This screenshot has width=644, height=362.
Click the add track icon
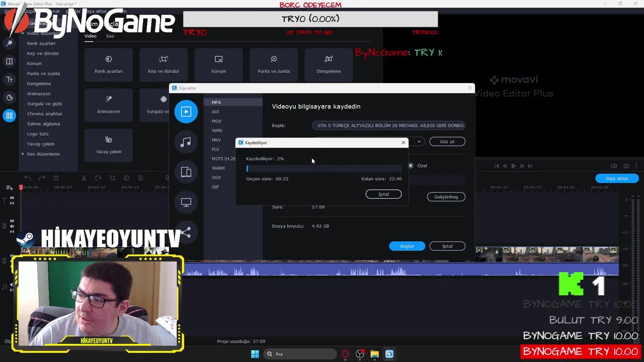pos(10,188)
